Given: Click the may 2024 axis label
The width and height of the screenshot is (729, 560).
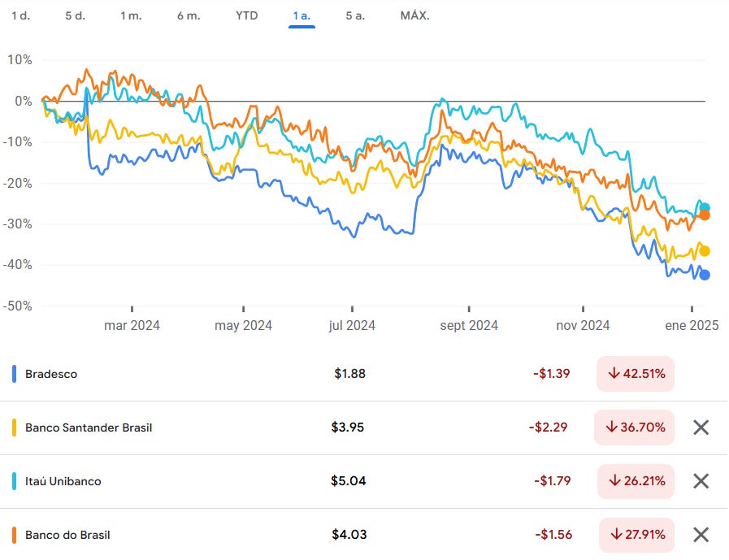Looking at the screenshot, I should click(x=243, y=326).
